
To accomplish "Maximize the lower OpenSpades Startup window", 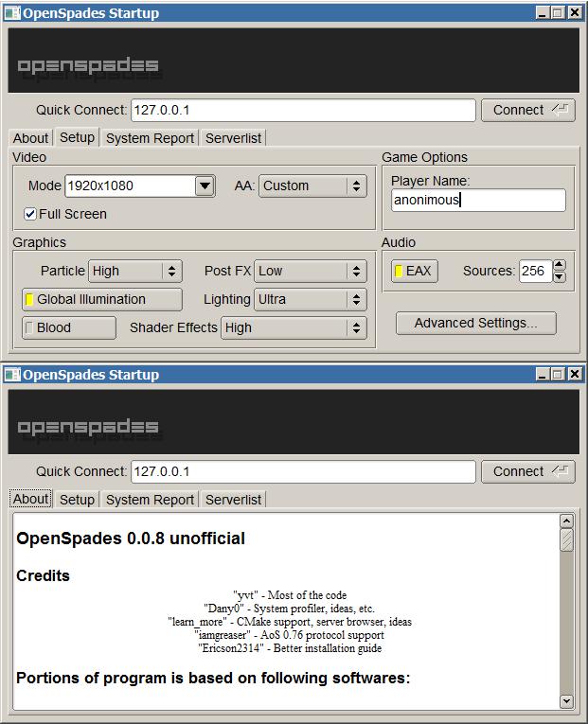I will (558, 375).
